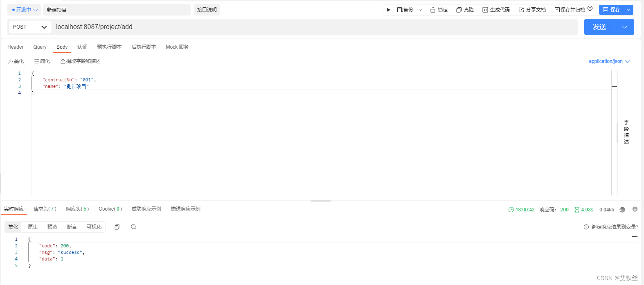Click the horizontal panel divider handle
644x285 pixels.
point(321,201)
